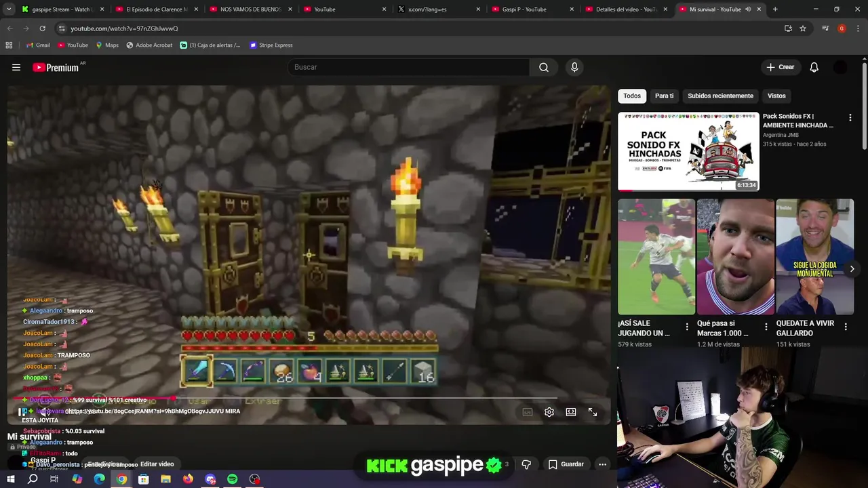Open Gmail bookmark
Screen dimensions: 868x488
tap(37, 45)
